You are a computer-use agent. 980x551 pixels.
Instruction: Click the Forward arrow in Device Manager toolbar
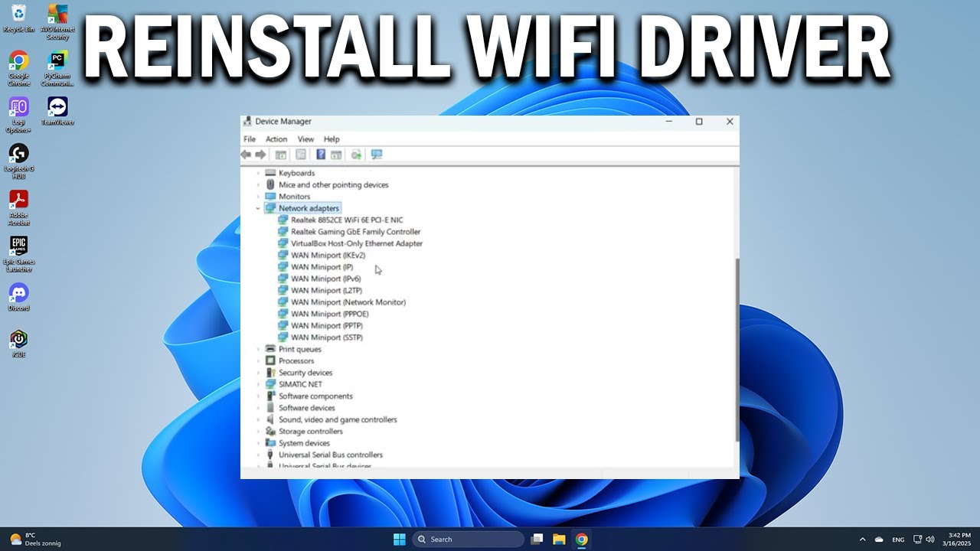[x=260, y=155]
